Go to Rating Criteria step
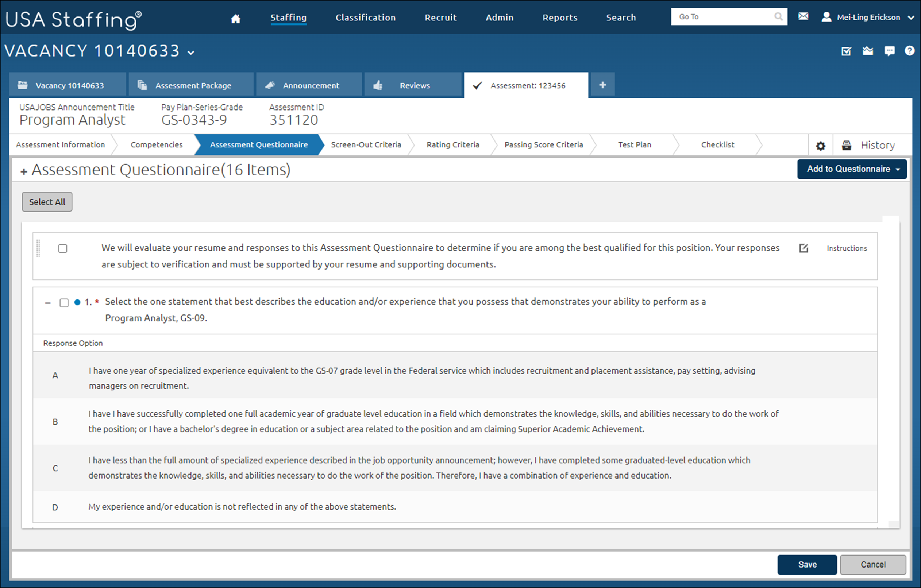Viewport: 921px width, 588px height. click(x=453, y=144)
